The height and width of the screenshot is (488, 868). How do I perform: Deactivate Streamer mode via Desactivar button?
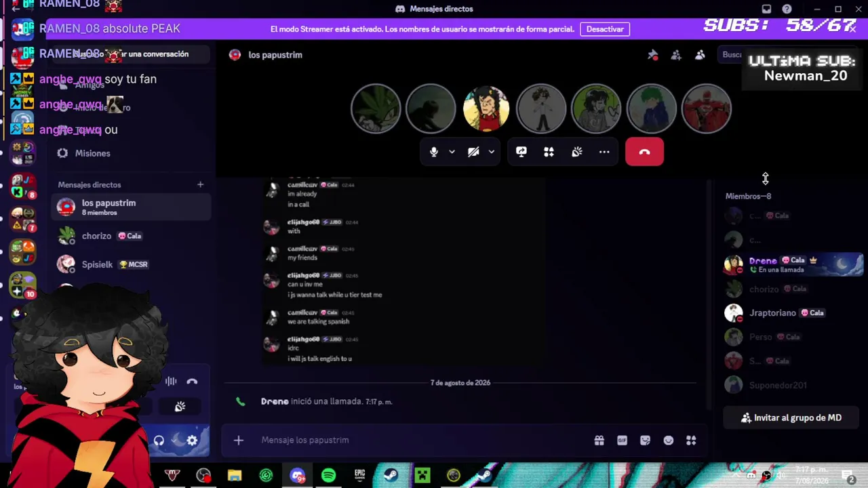coord(605,29)
